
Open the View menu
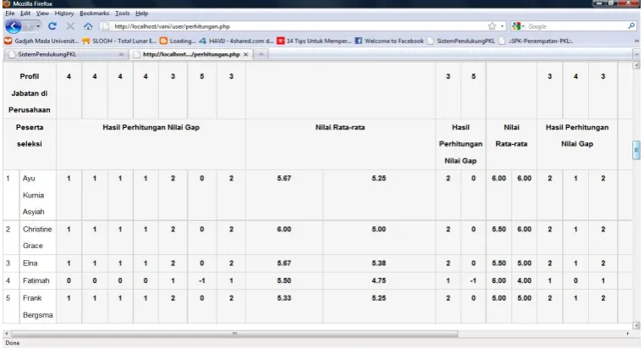[x=42, y=14]
